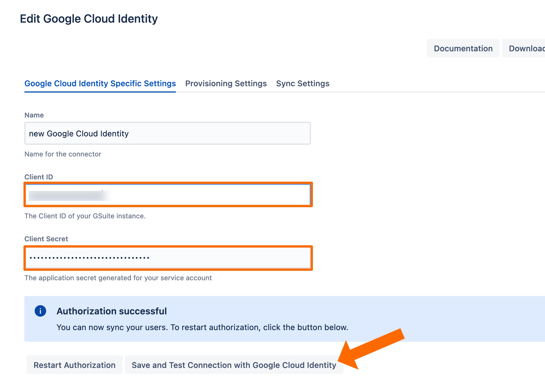Click the Download button at top right
The image size is (545, 392).
(x=524, y=48)
